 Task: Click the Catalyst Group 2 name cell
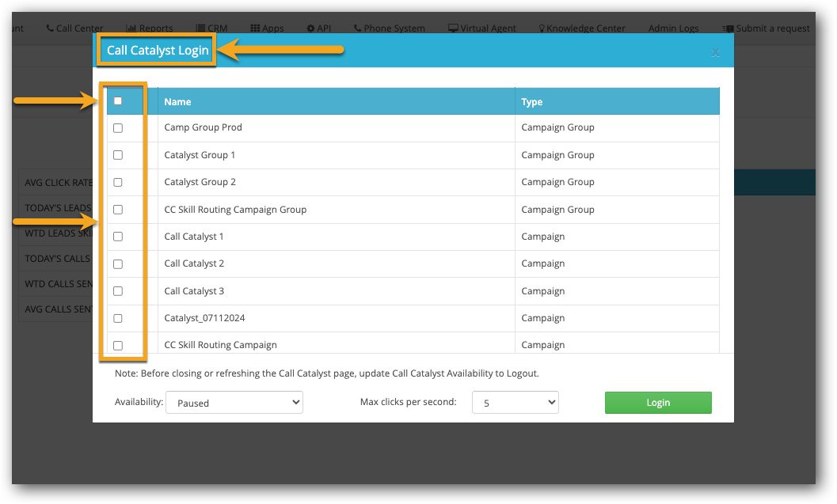[337, 182]
